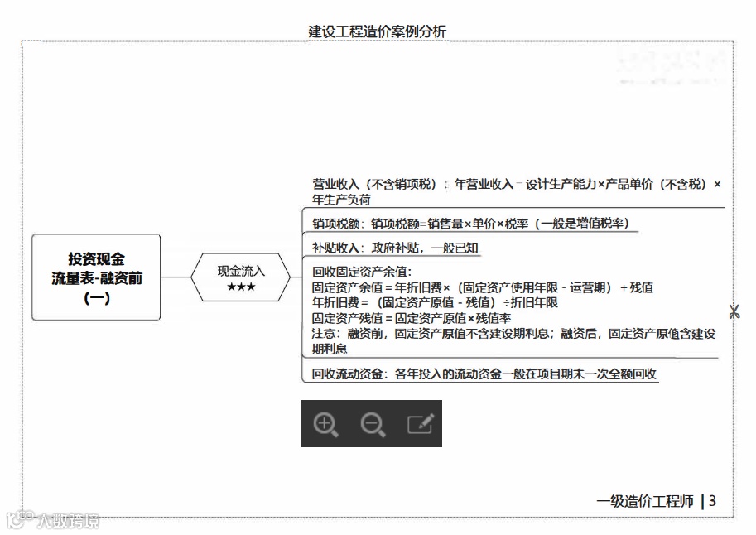The height and width of the screenshot is (535, 756).
Task: Select the 回收流动资金 line
Action: coord(484,374)
